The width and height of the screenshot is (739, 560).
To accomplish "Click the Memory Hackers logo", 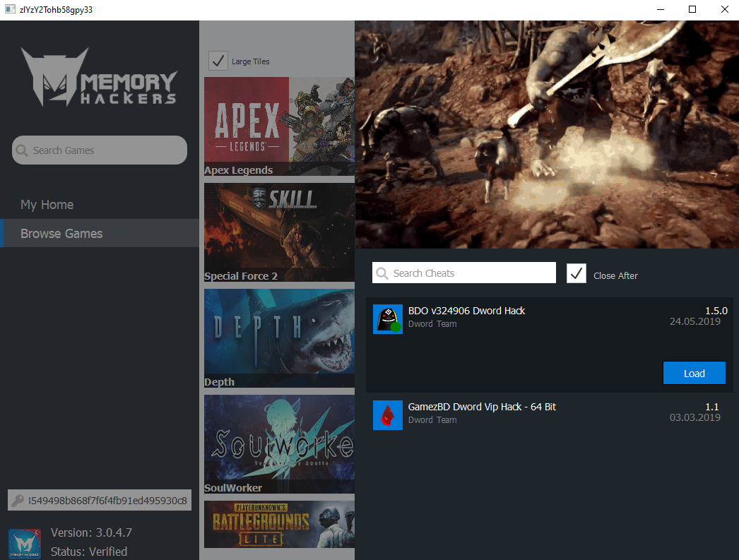I will click(99, 77).
